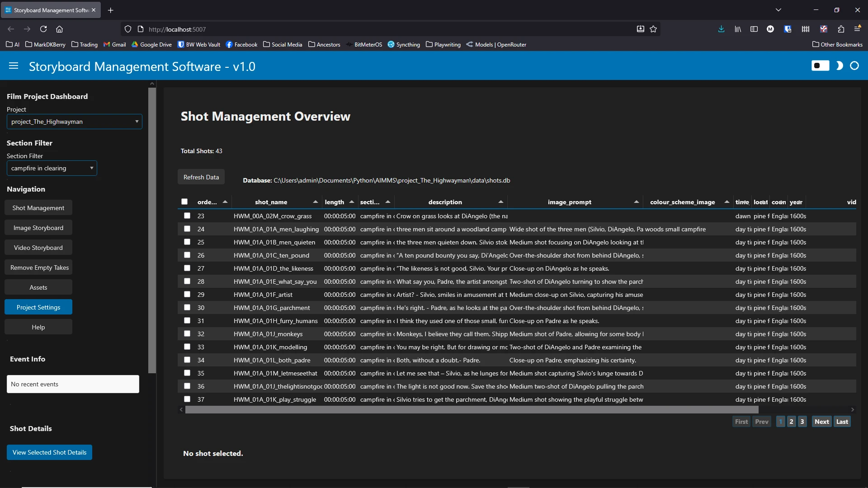Open the Playwriting bookmark
This screenshot has width=868, height=488.
pyautogui.click(x=443, y=45)
